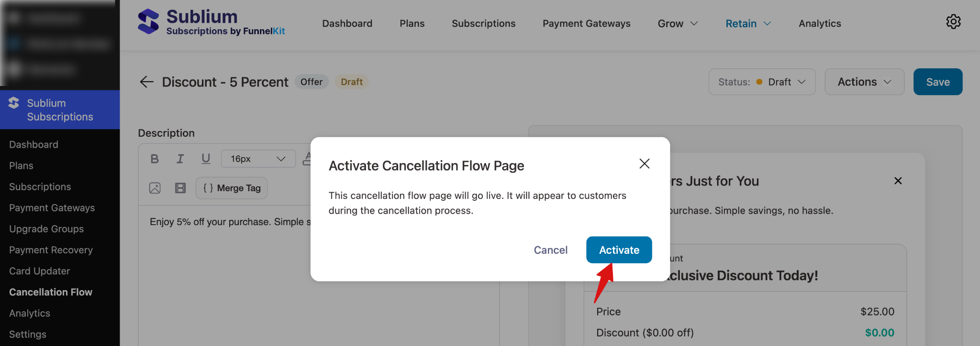The width and height of the screenshot is (980, 346).
Task: Open the Actions dropdown menu
Action: click(864, 82)
